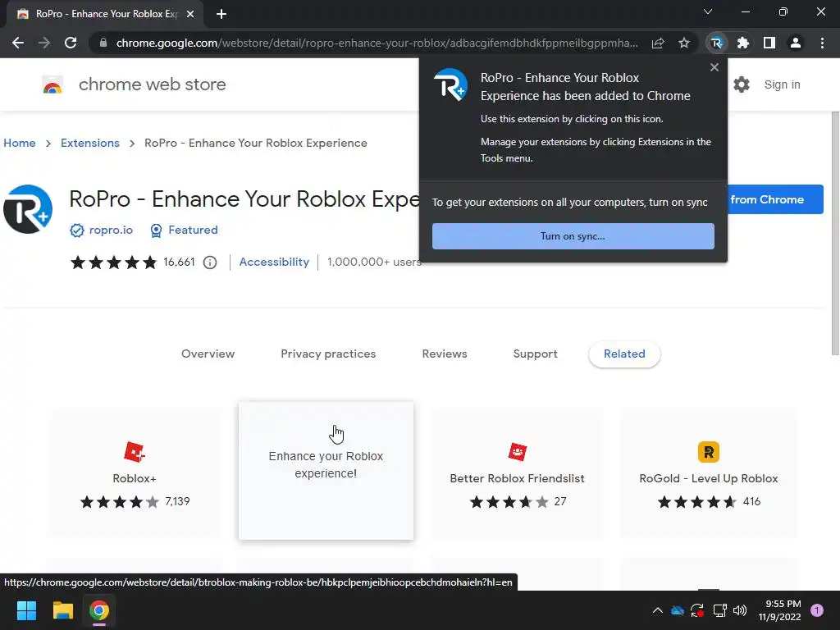This screenshot has height=630, width=840.
Task: Open a new browser tab
Action: tap(221, 15)
